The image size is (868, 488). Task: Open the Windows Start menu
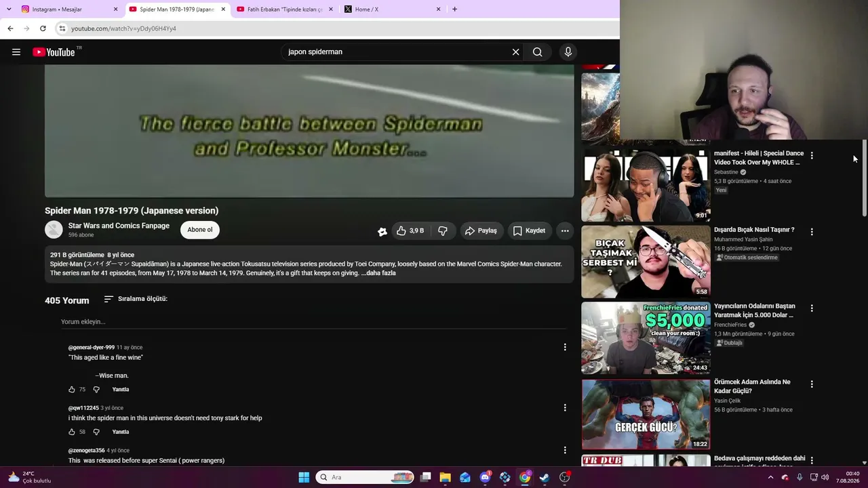(304, 477)
